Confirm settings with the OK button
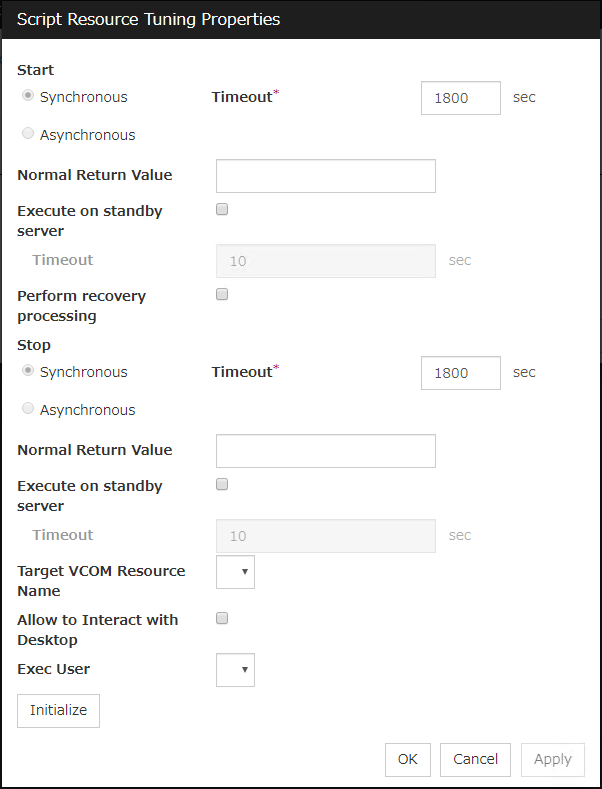This screenshot has width=602, height=789. [408, 759]
